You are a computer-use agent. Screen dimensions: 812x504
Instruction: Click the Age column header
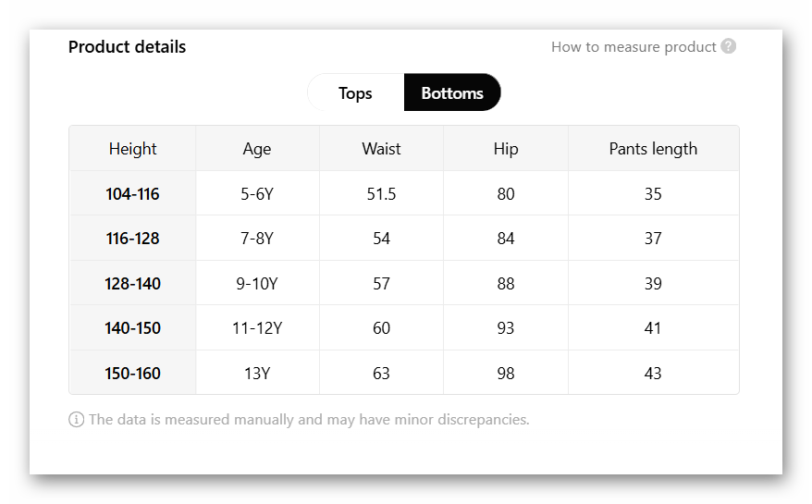[x=257, y=149]
